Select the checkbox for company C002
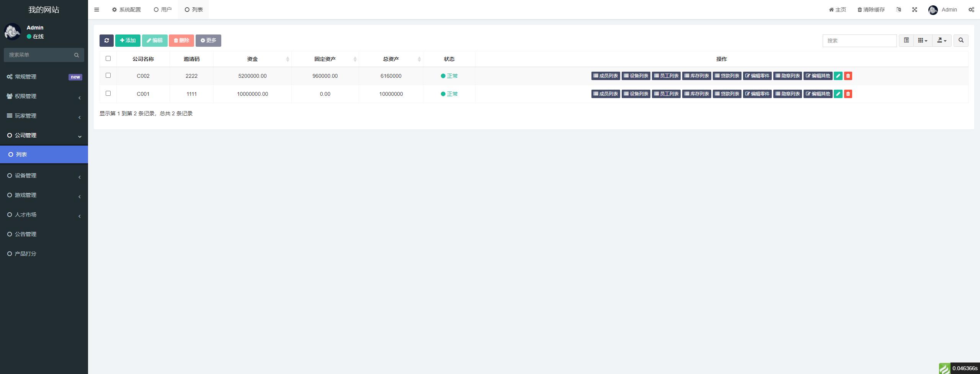The height and width of the screenshot is (374, 980). [x=108, y=75]
